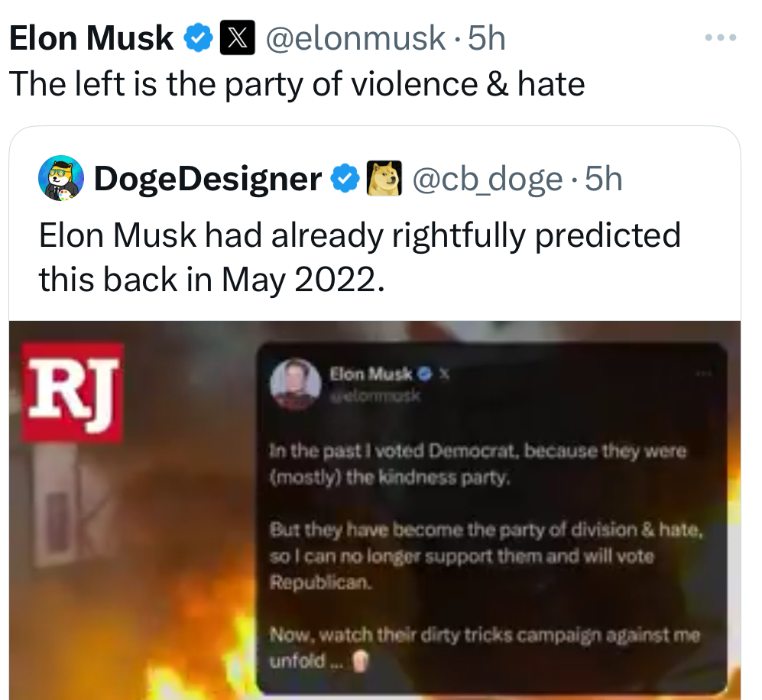The image size is (762, 700).
Task: Click the Doge dog affiliate badge
Action: point(386,179)
